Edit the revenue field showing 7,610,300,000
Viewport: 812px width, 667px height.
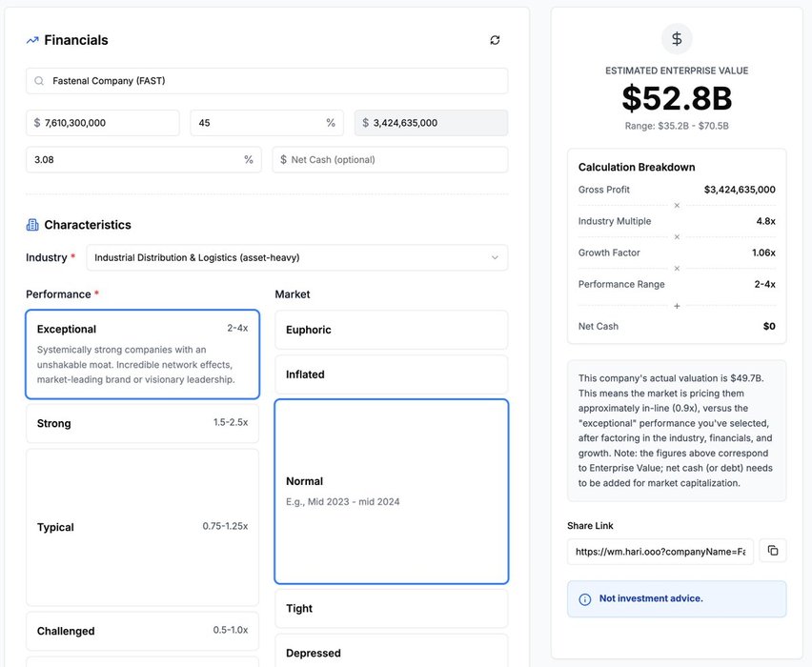103,123
